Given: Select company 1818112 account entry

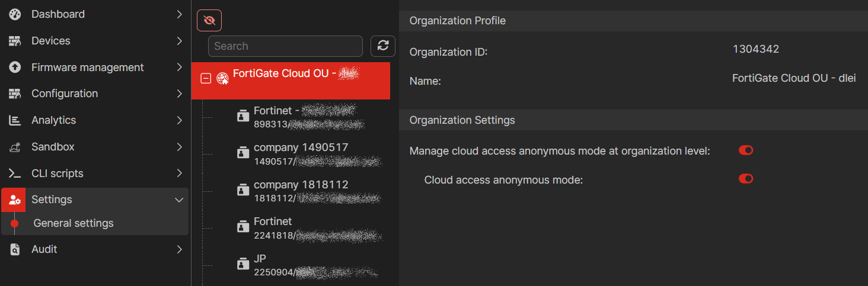Looking at the screenshot, I should coord(301,185).
